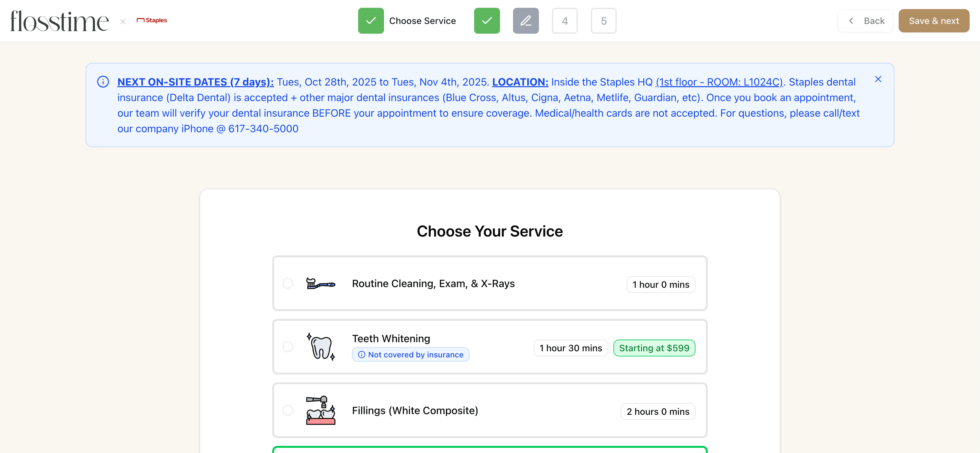
Task: Click the first green checkmark step
Action: (x=370, y=21)
